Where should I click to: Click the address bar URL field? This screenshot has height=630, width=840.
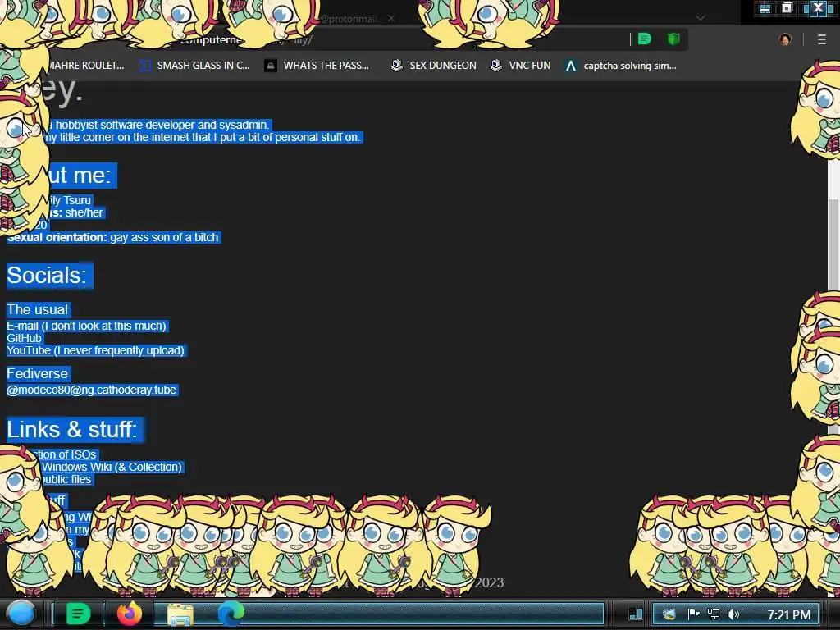point(375,39)
